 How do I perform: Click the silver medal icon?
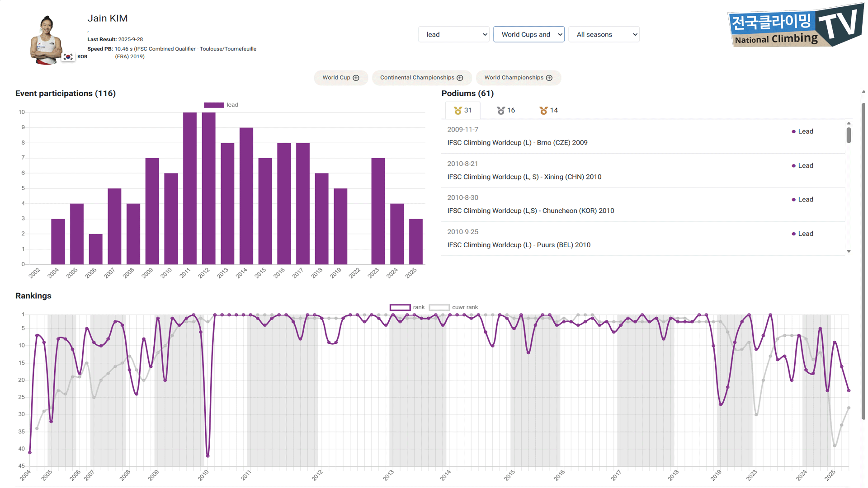click(x=500, y=110)
